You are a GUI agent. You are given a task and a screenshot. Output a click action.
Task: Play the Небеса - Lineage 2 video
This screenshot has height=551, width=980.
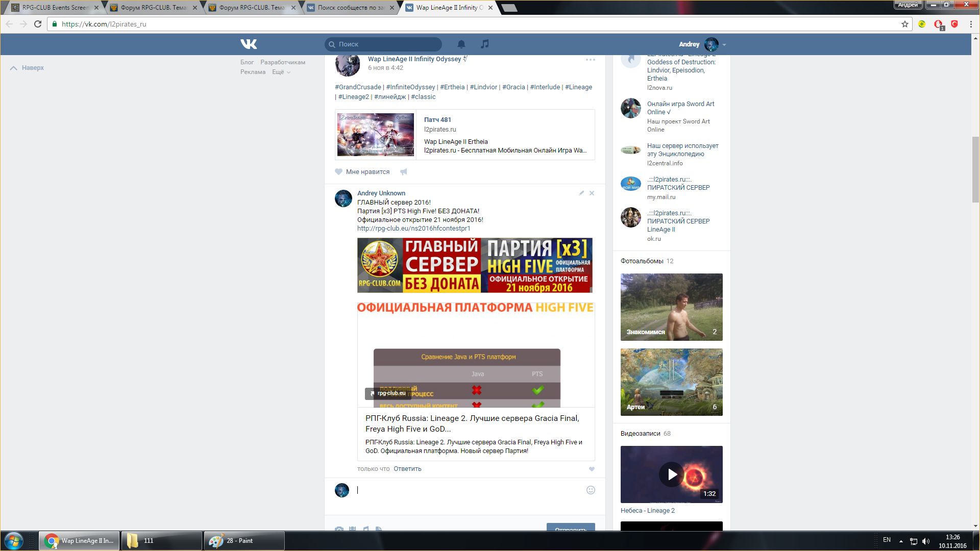672,474
